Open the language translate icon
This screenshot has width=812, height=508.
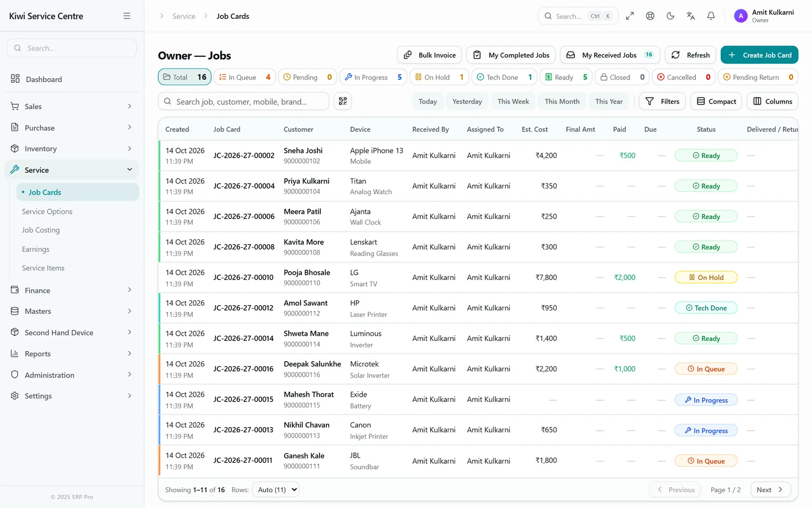click(x=691, y=16)
